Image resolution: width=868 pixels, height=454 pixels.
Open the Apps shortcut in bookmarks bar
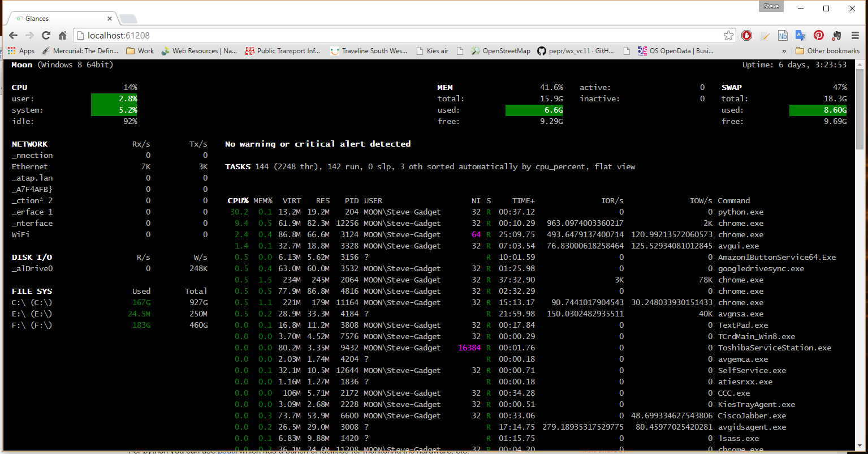[x=21, y=51]
